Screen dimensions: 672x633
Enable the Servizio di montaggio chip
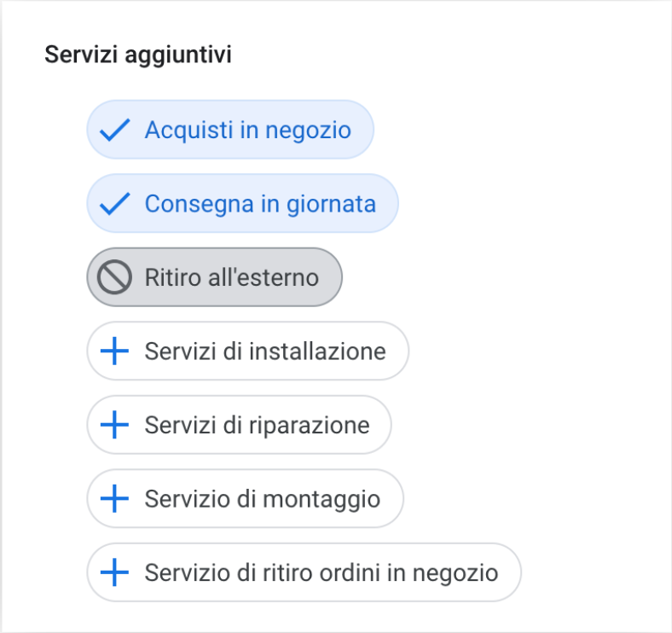pos(245,498)
